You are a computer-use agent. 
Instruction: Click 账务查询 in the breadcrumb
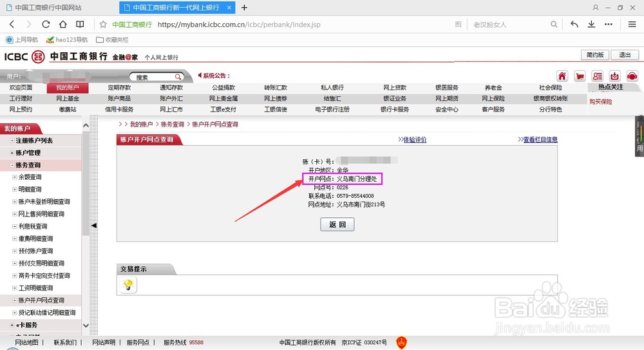(x=173, y=124)
